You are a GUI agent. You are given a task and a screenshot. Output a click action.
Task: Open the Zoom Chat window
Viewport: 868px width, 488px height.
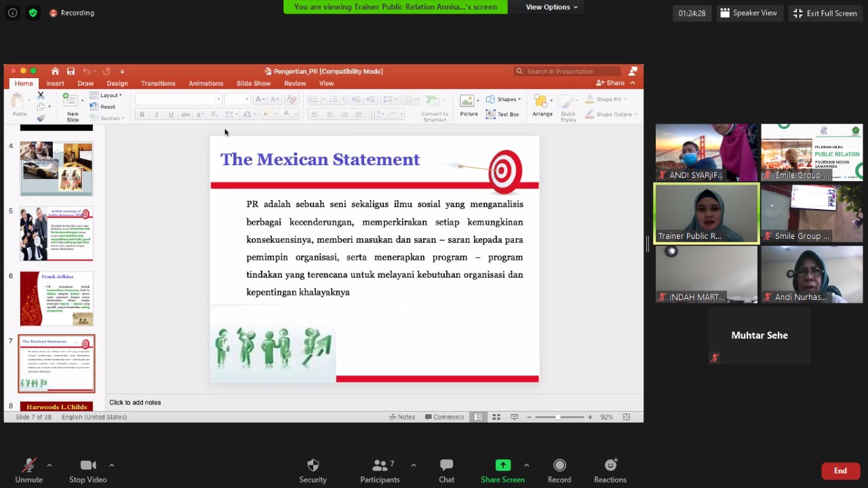tap(446, 466)
